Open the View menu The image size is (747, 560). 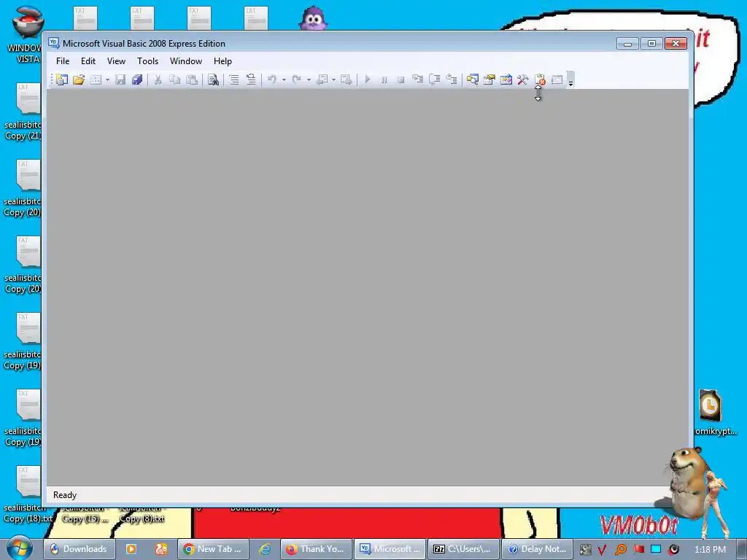(x=116, y=61)
